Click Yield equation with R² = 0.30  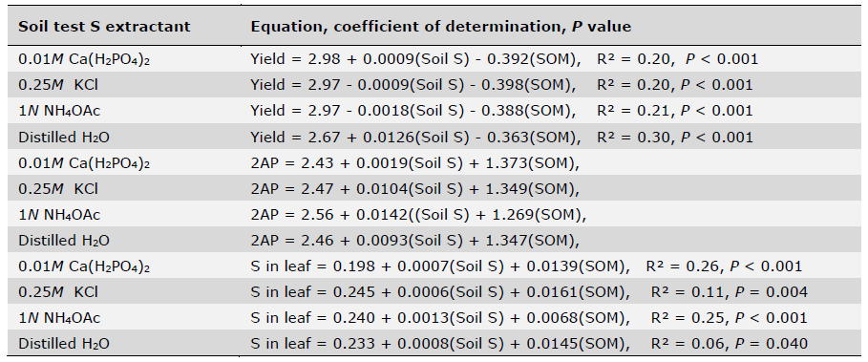click(501, 137)
